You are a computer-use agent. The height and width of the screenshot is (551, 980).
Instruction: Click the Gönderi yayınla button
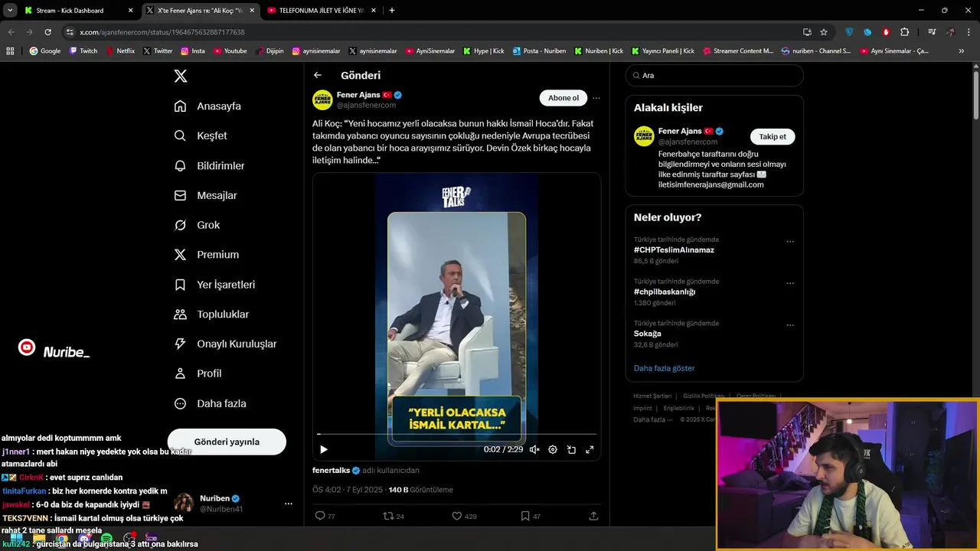pos(227,442)
